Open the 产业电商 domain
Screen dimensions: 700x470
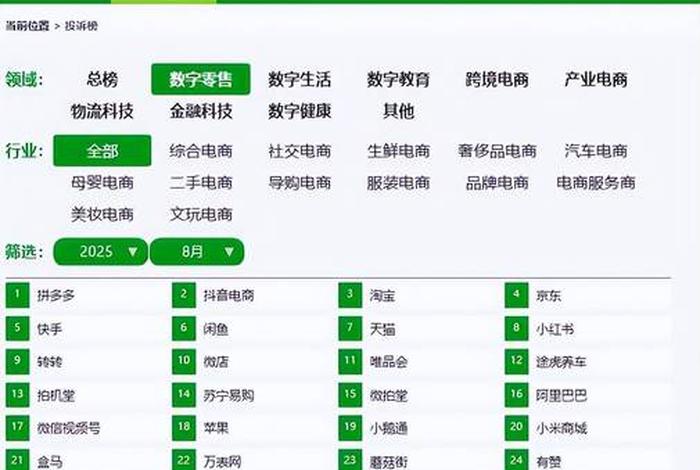coord(596,79)
